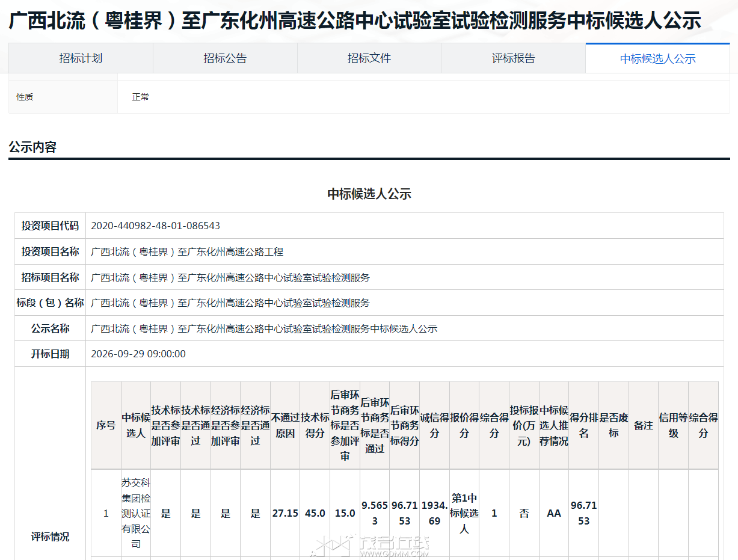Select the 中标候选人公示 tab
Image resolution: width=738 pixels, height=560 pixels.
658,58
